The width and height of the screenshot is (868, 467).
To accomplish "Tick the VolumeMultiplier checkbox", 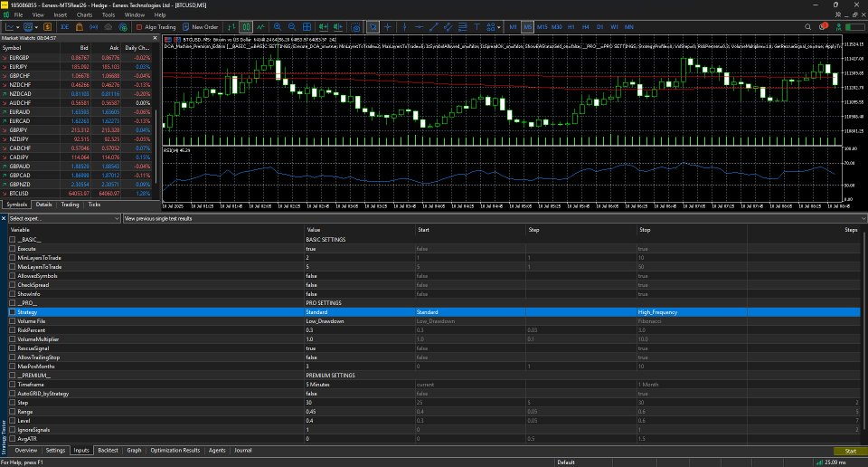I will tap(12, 339).
